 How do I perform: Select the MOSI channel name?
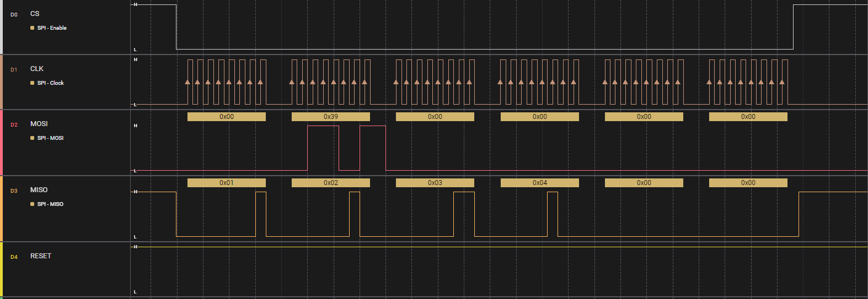(39, 124)
